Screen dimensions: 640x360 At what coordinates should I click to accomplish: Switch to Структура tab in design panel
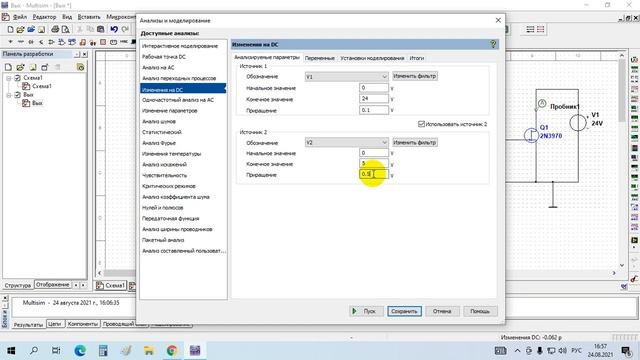coord(18,285)
